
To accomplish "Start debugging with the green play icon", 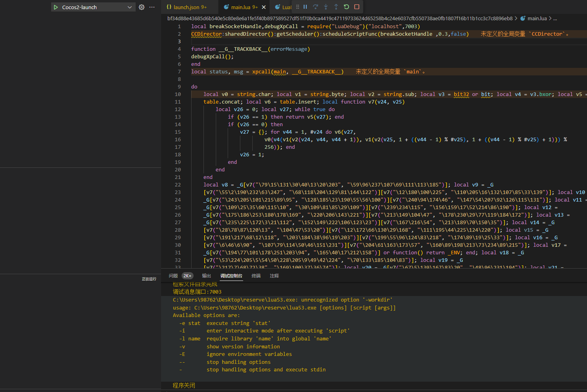I will click(x=56, y=7).
